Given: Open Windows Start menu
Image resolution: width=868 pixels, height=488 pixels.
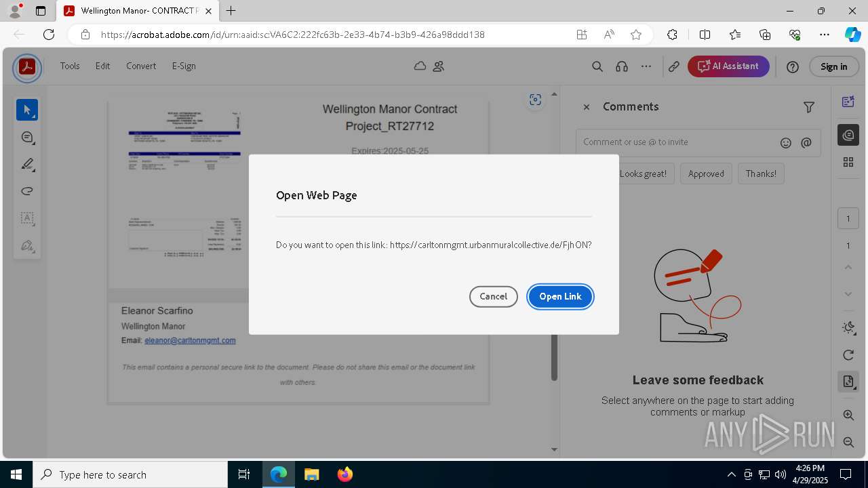Looking at the screenshot, I should pos(16,474).
